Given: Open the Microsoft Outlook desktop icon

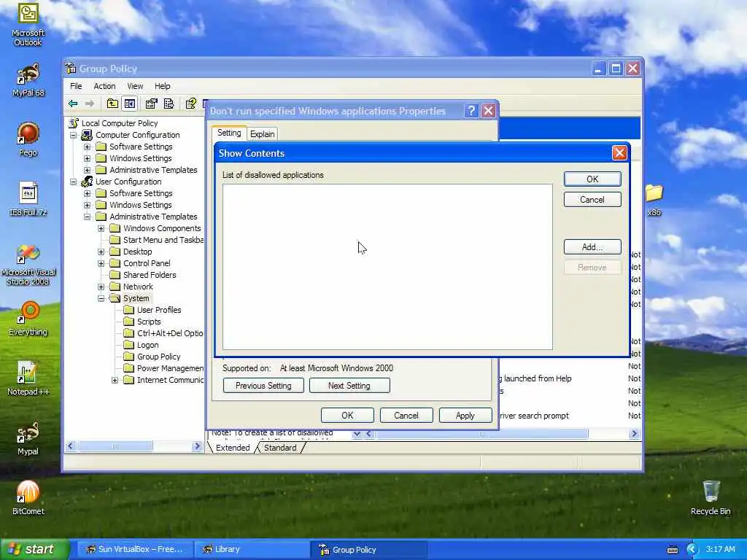Looking at the screenshot, I should pyautogui.click(x=28, y=24).
